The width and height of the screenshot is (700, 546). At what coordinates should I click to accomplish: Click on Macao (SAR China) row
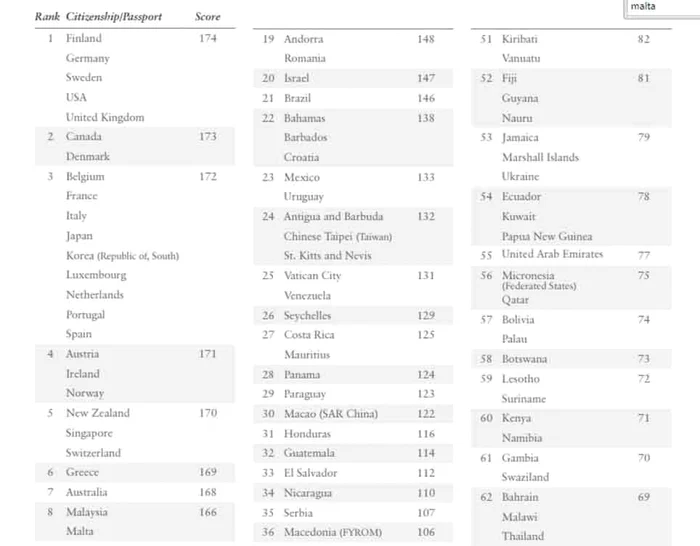(x=331, y=413)
